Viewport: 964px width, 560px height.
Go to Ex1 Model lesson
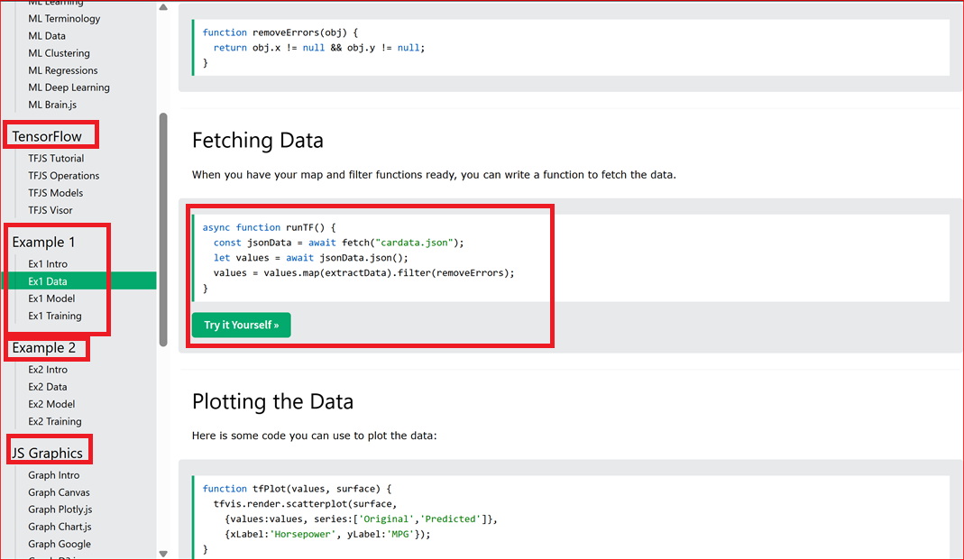51,298
